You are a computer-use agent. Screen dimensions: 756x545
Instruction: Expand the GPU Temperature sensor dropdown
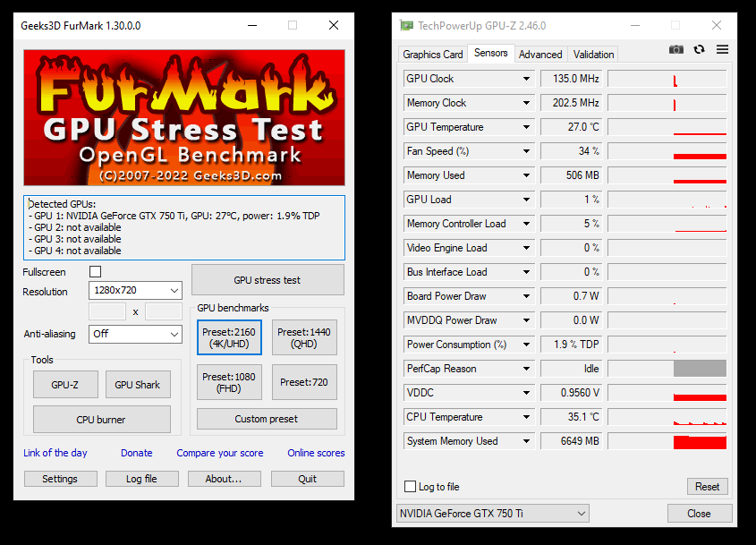tap(526, 127)
